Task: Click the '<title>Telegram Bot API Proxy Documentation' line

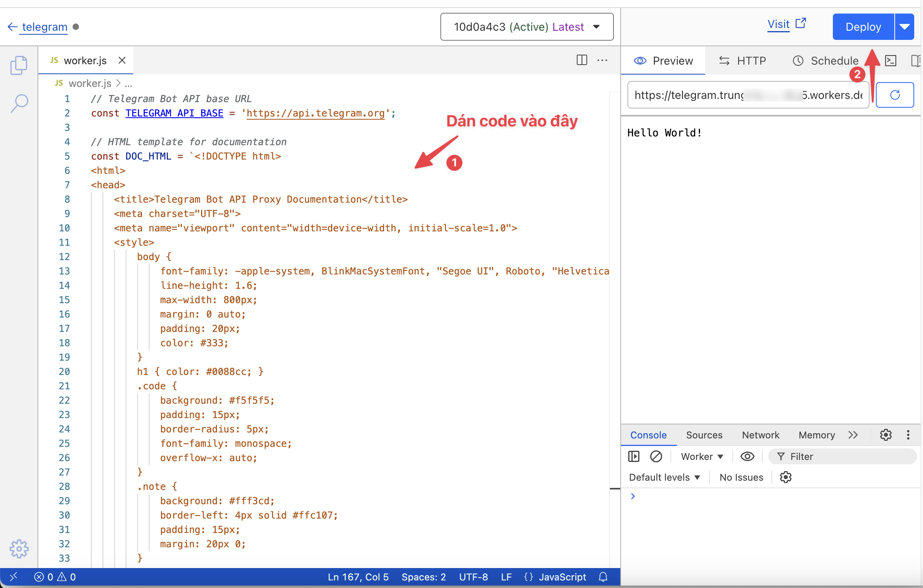Action: pyautogui.click(x=260, y=199)
